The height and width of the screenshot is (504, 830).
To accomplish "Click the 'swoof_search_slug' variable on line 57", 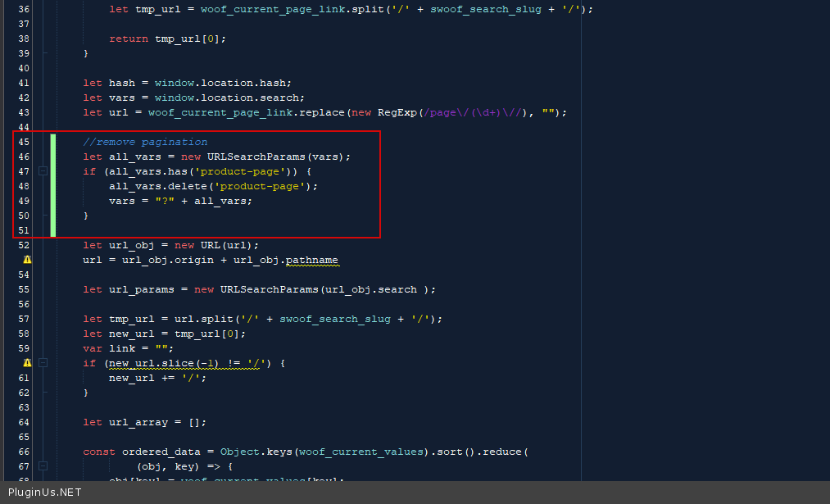I will pyautogui.click(x=334, y=319).
